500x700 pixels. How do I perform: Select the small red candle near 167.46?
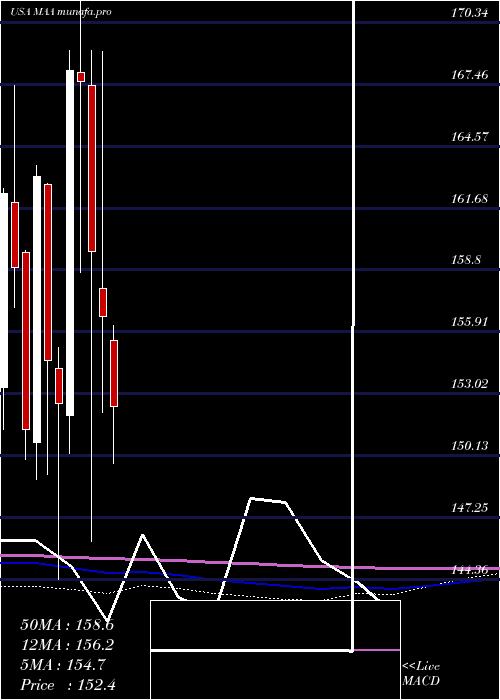[x=81, y=77]
